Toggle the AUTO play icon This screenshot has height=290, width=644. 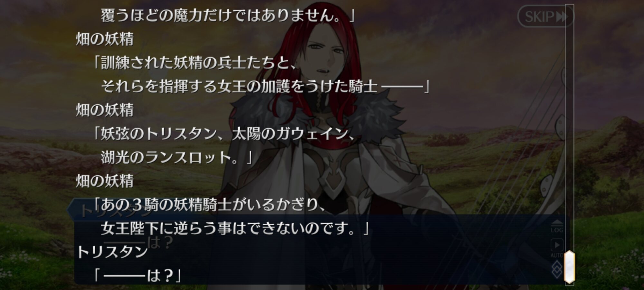(557, 248)
